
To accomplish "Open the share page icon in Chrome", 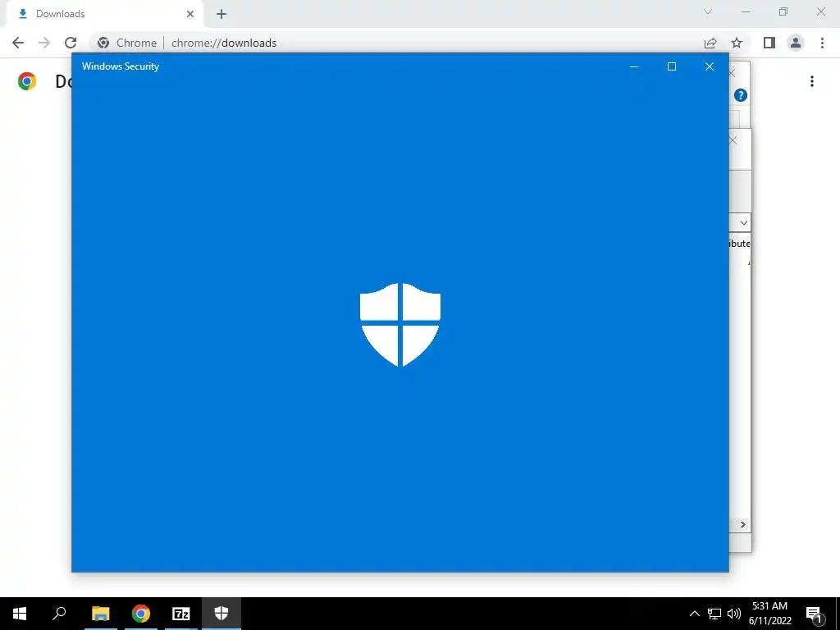I will [x=710, y=43].
